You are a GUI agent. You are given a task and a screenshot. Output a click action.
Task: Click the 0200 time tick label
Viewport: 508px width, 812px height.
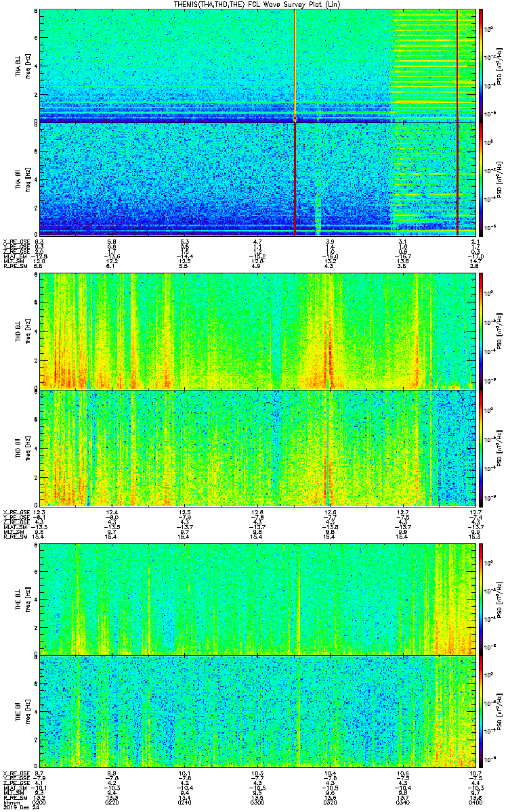pyautogui.click(x=39, y=801)
